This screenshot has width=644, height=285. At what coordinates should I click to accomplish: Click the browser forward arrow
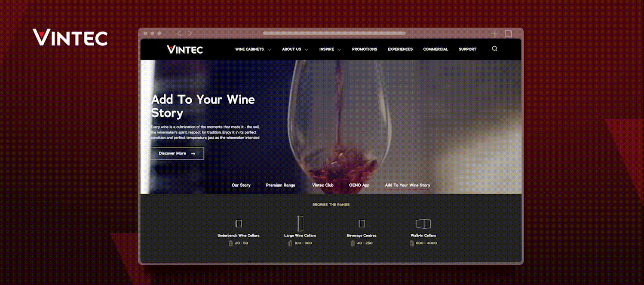[190, 33]
